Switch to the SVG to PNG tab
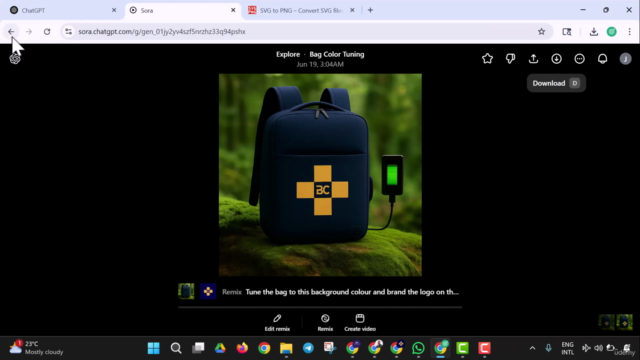 tap(301, 10)
